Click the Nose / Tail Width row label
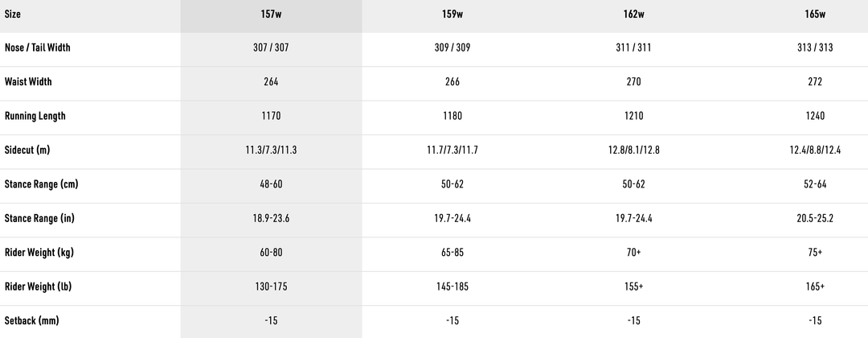 coord(38,47)
